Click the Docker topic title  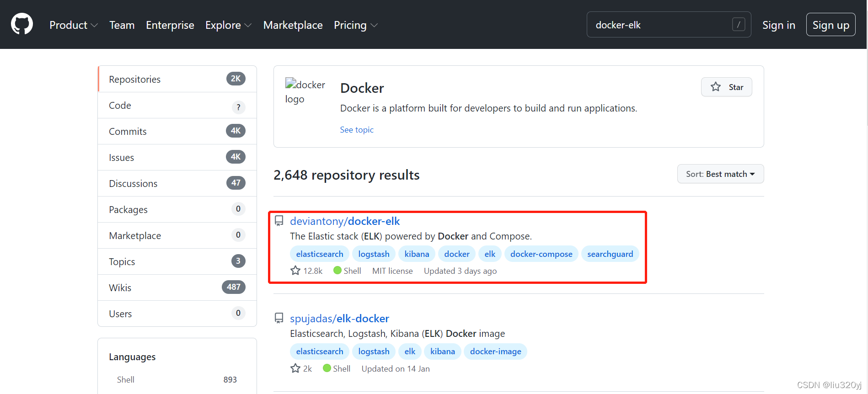pyautogui.click(x=362, y=88)
